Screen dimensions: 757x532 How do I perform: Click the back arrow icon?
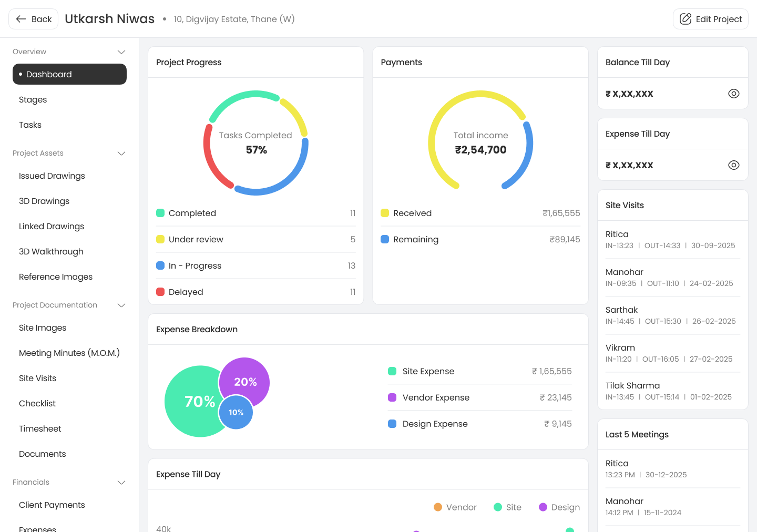pos(21,19)
